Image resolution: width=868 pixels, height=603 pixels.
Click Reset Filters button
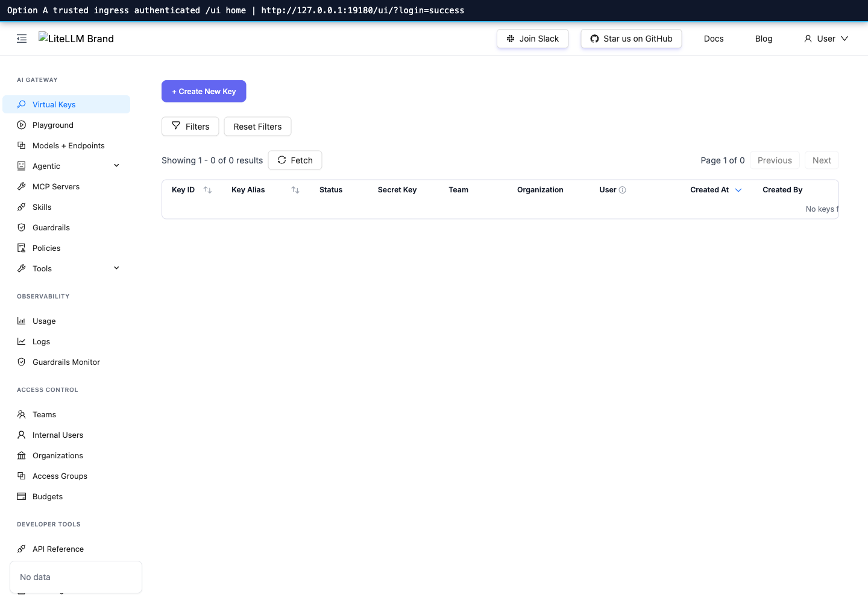point(257,127)
